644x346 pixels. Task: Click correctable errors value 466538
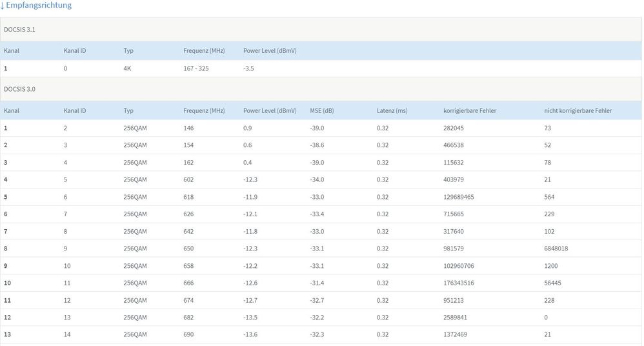pos(454,145)
